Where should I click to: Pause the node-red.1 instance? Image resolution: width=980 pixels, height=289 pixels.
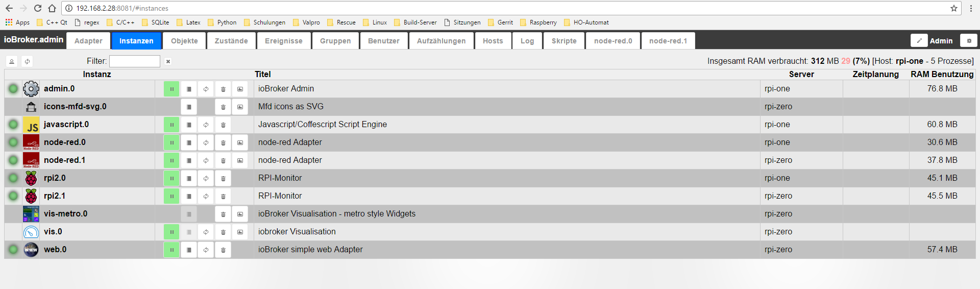[x=171, y=160]
